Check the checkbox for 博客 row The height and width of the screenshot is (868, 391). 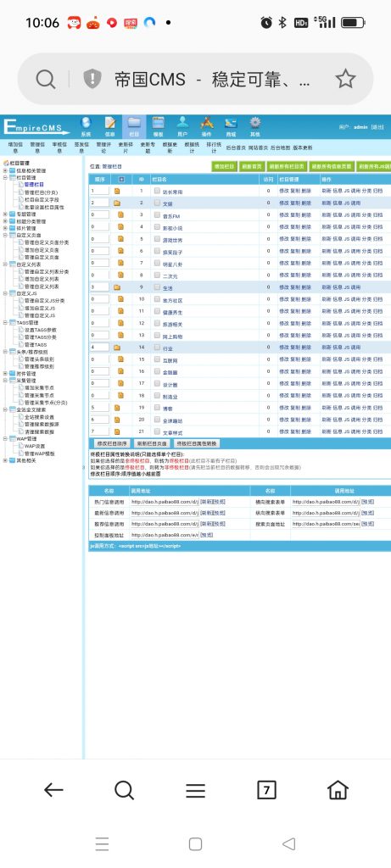click(157, 408)
